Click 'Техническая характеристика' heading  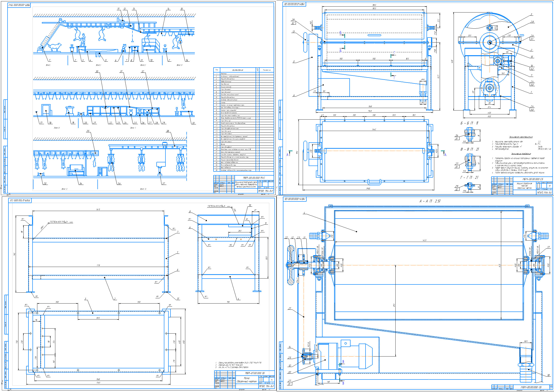(521, 137)
